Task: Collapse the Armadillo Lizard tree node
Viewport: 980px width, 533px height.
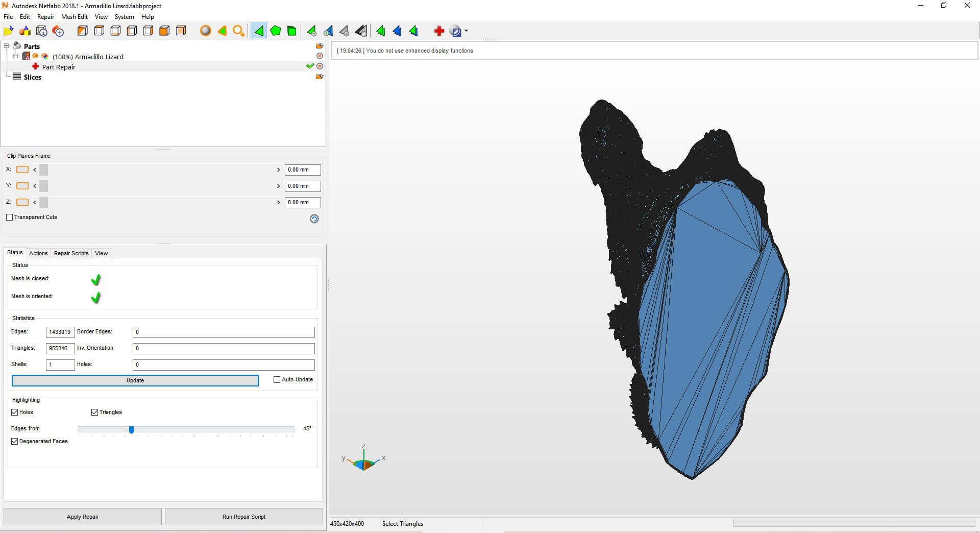Action: click(16, 56)
